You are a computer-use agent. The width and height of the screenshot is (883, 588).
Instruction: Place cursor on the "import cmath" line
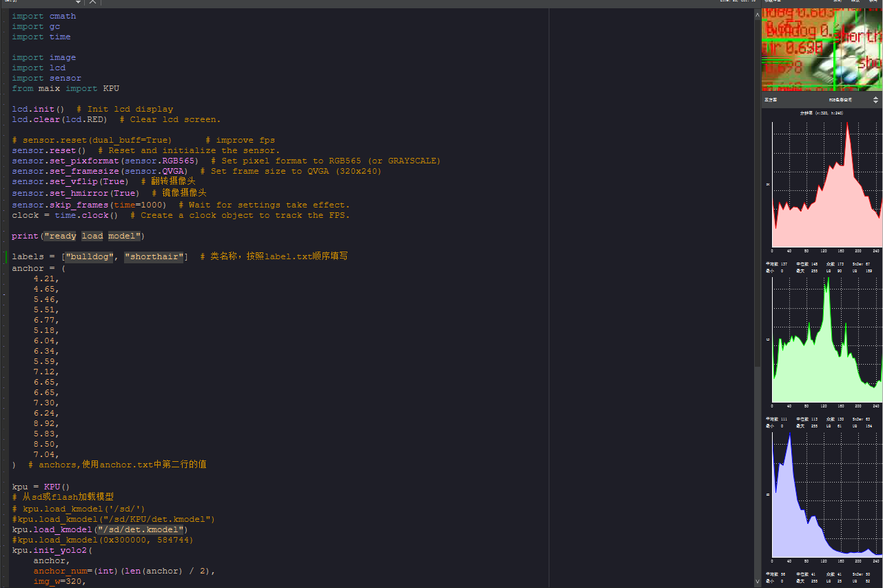pyautogui.click(x=43, y=16)
